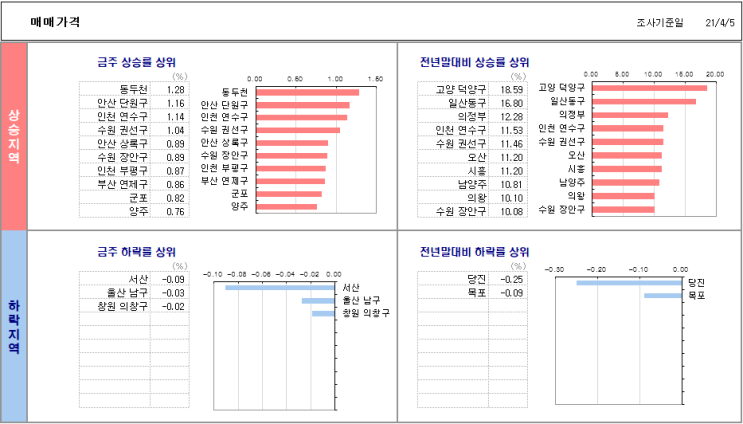The height and width of the screenshot is (424, 743).
Task: Click the table value 11.46
Action: pos(512,144)
